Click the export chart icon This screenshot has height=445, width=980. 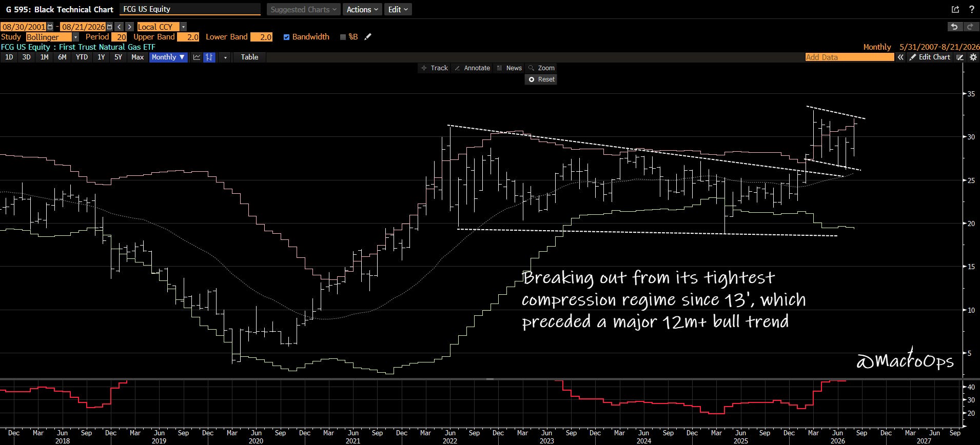955,9
